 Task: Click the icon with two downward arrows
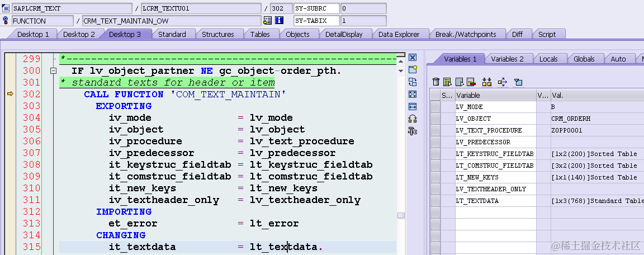point(487,82)
